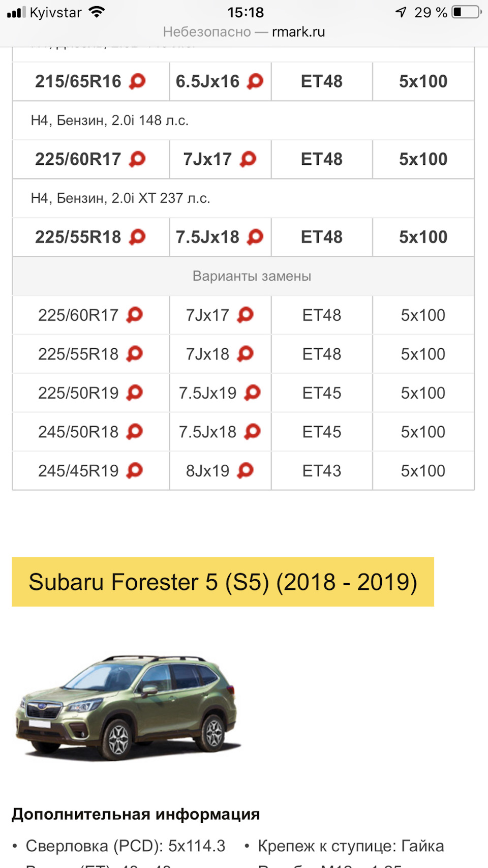The image size is (488, 868).
Task: Select ET43 offset cell
Action: [x=322, y=471]
